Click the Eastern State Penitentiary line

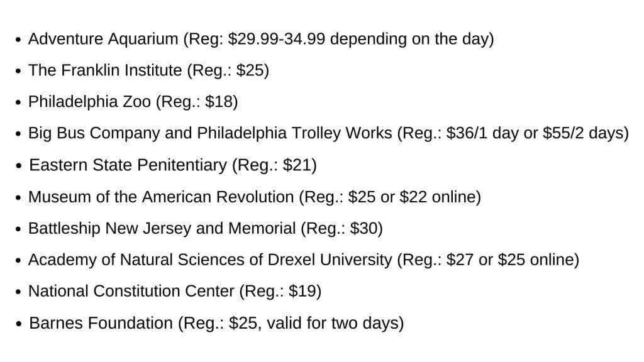pos(128,165)
